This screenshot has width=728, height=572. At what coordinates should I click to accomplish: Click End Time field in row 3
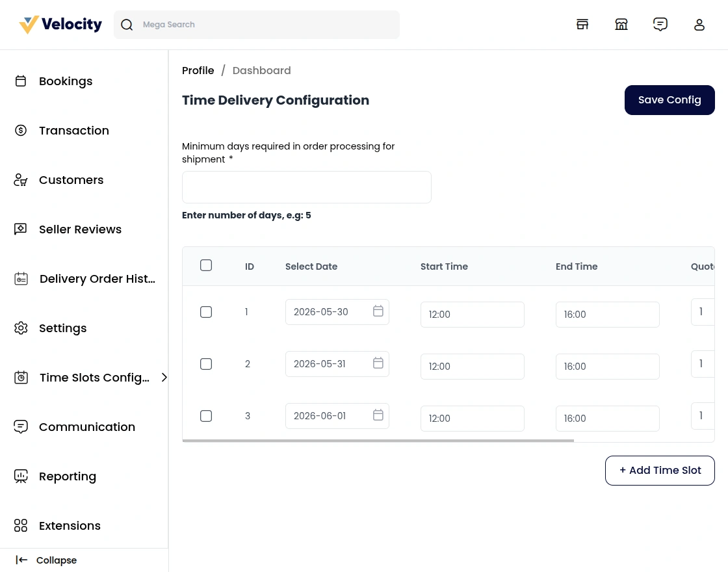tap(607, 419)
